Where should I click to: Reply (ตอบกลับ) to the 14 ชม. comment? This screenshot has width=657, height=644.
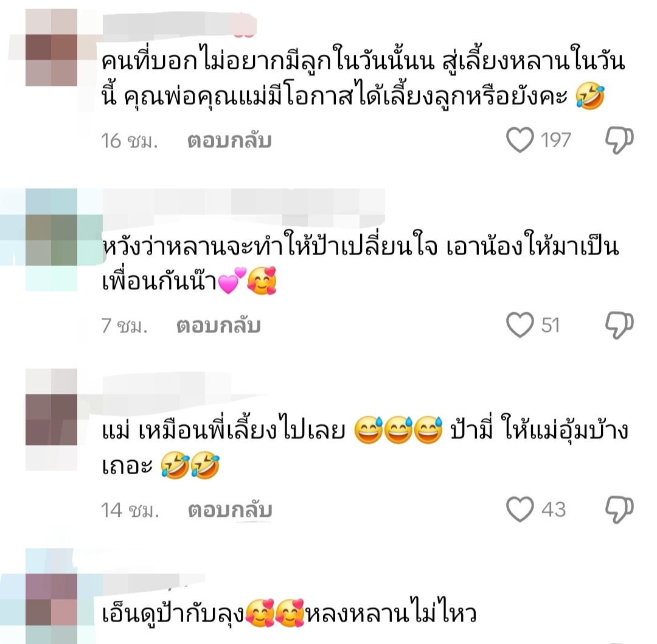pyautogui.click(x=230, y=510)
